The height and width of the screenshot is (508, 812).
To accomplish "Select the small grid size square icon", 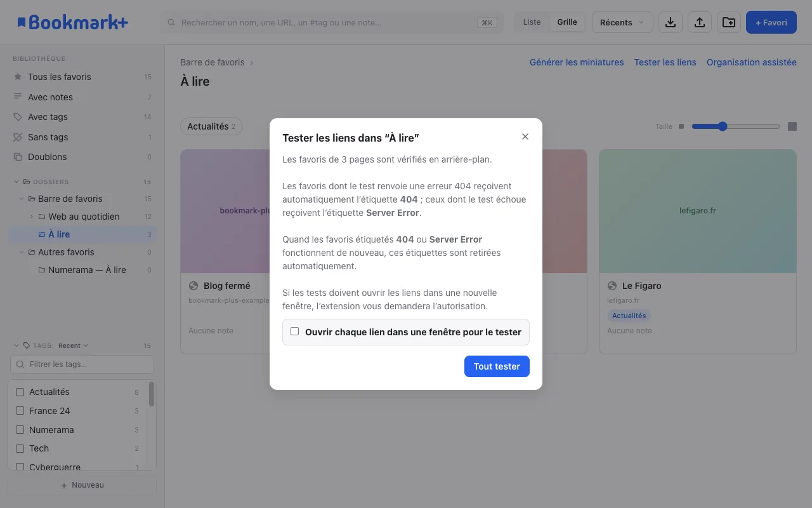I will click(x=681, y=126).
